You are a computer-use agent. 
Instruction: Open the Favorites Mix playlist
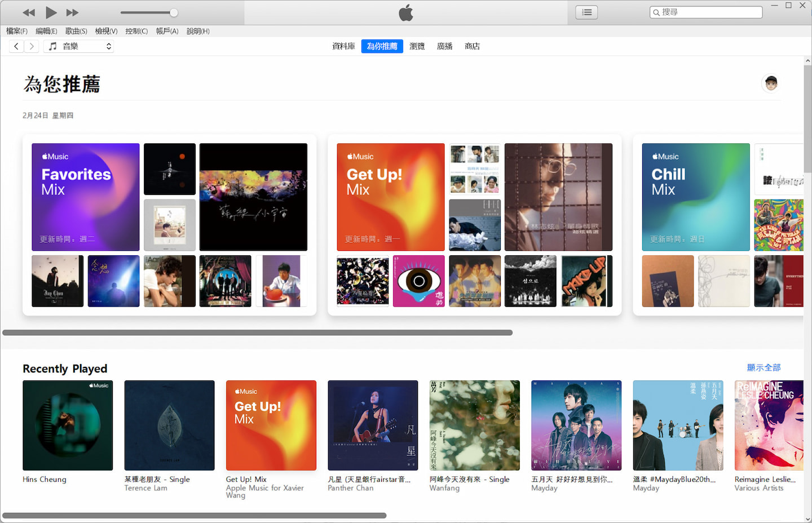click(85, 197)
